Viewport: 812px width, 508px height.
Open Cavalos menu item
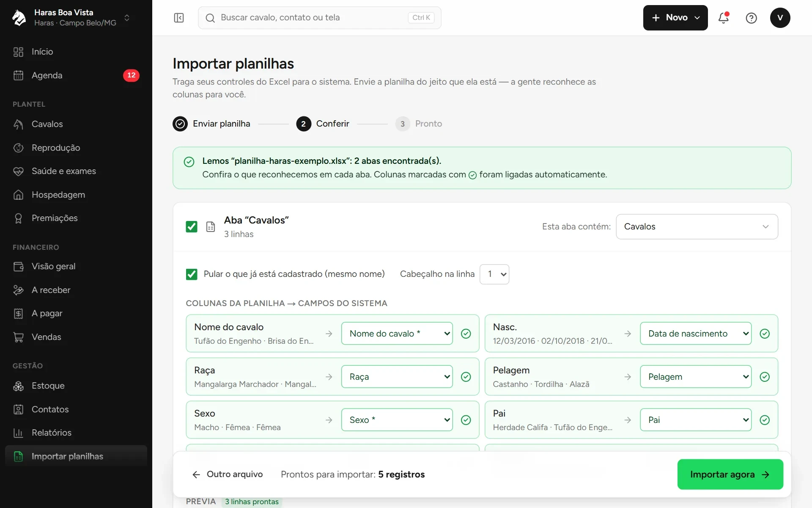(76, 124)
